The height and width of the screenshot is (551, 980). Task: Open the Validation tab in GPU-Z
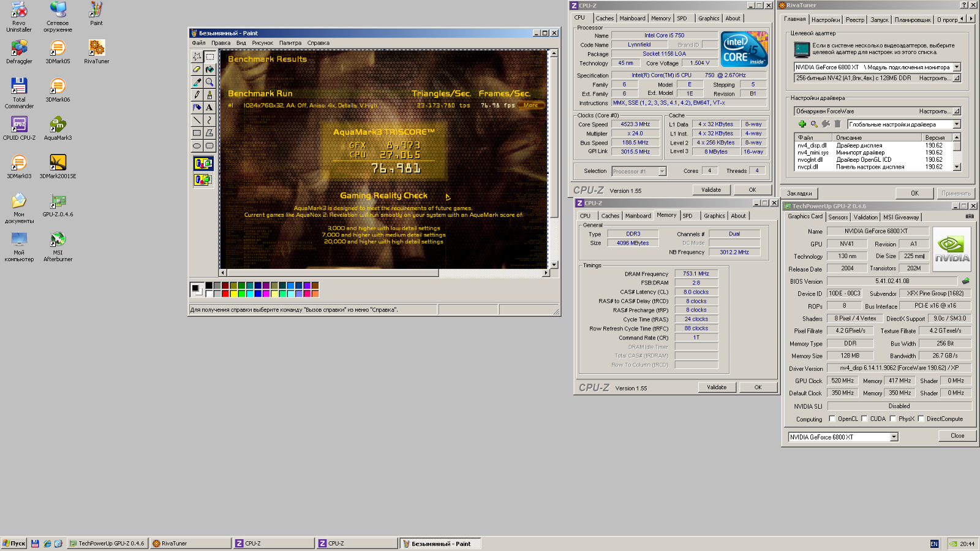(865, 217)
